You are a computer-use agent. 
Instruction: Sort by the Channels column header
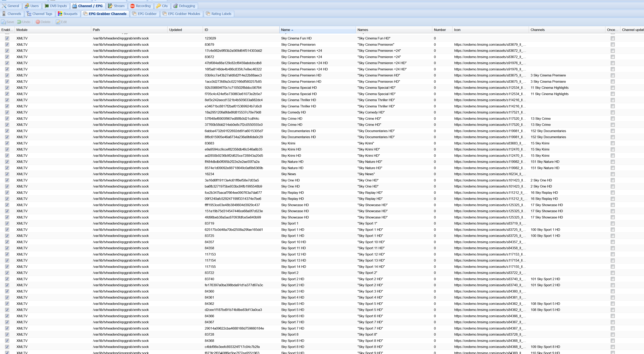click(567, 30)
